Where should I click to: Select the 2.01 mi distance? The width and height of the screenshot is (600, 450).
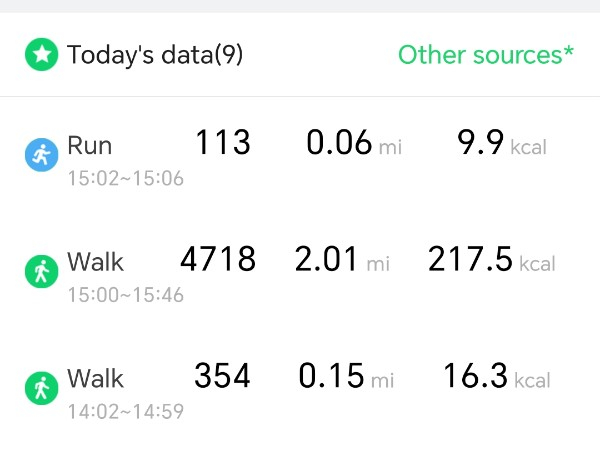point(342,261)
